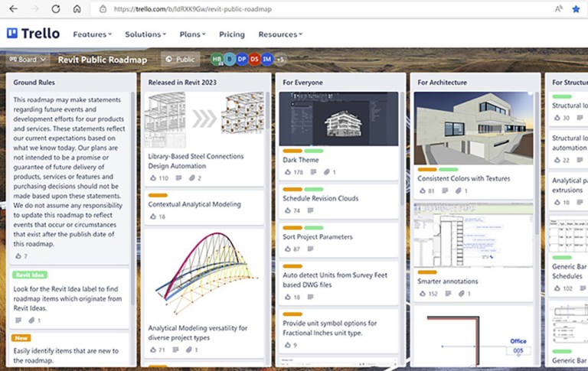588x371 pixels.
Task: Click the site info lock icon
Action: click(x=103, y=9)
